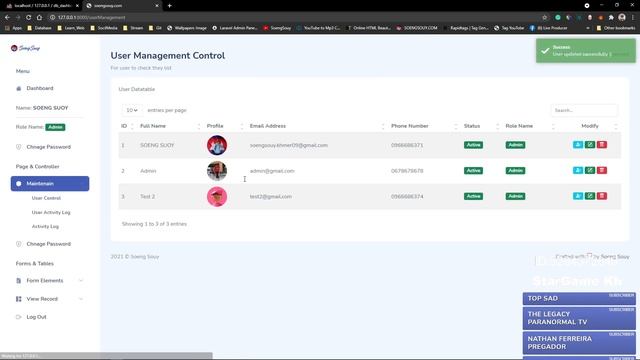Click the edit icon for admin@gmail.com row

click(590, 170)
